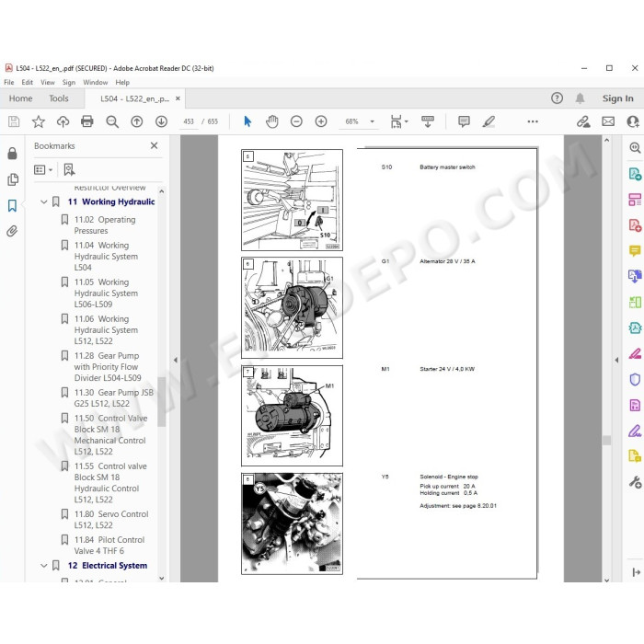The width and height of the screenshot is (644, 644).
Task: Show more tools with the ellipsis
Action: [x=533, y=121]
